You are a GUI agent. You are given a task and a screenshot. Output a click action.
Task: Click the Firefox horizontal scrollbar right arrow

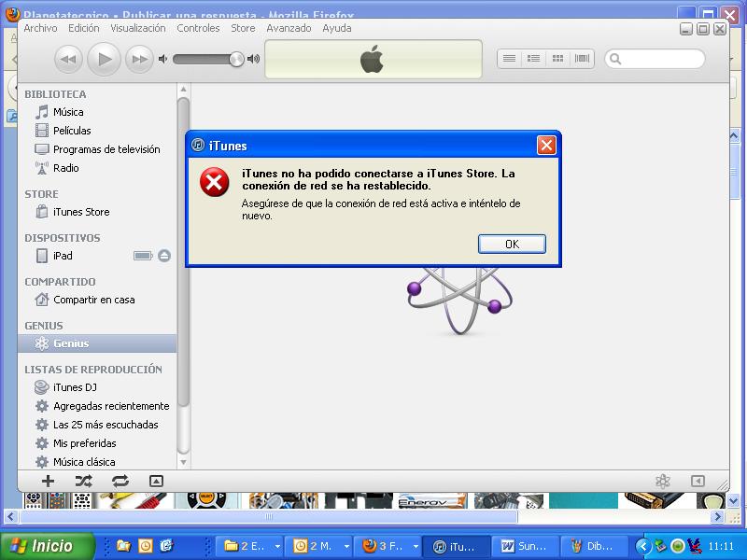tap(717, 517)
